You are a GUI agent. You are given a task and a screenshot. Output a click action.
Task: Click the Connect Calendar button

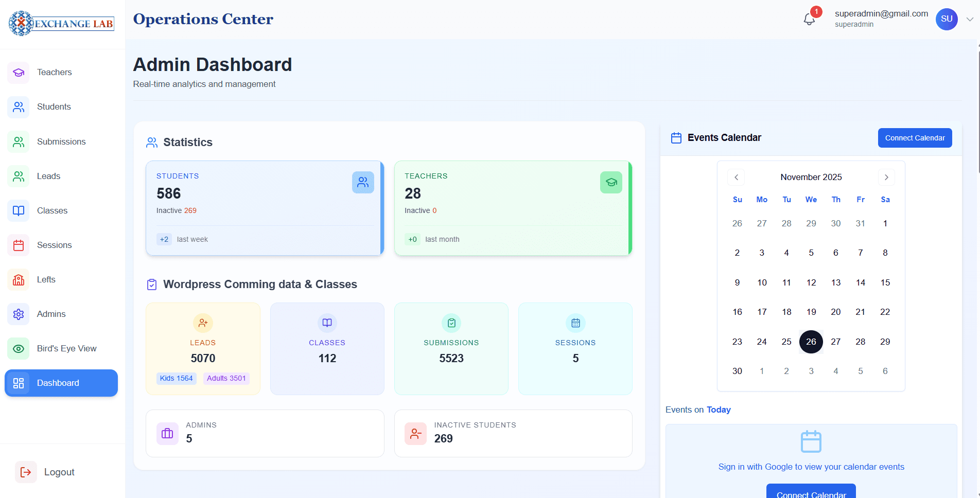[x=915, y=137]
